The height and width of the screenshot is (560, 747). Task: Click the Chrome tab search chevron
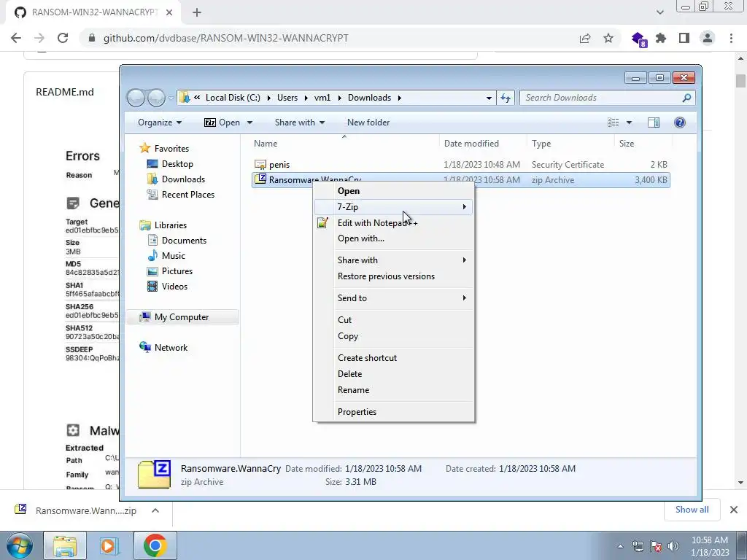point(659,12)
